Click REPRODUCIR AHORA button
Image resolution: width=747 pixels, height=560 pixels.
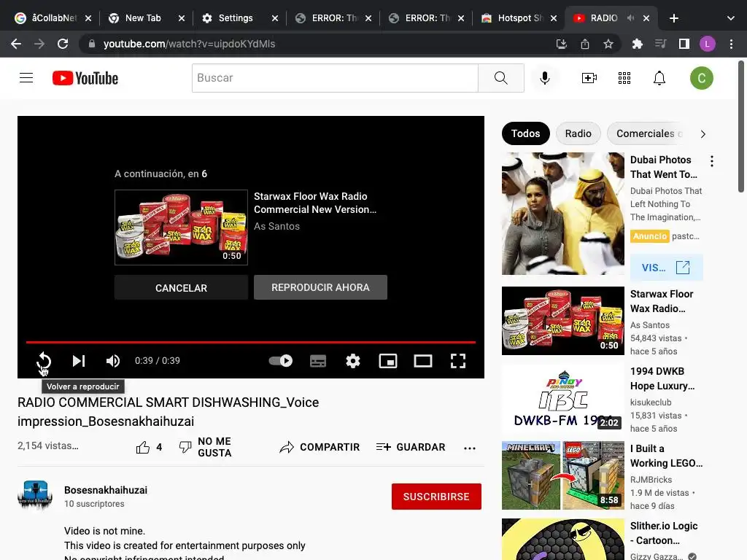point(321,287)
